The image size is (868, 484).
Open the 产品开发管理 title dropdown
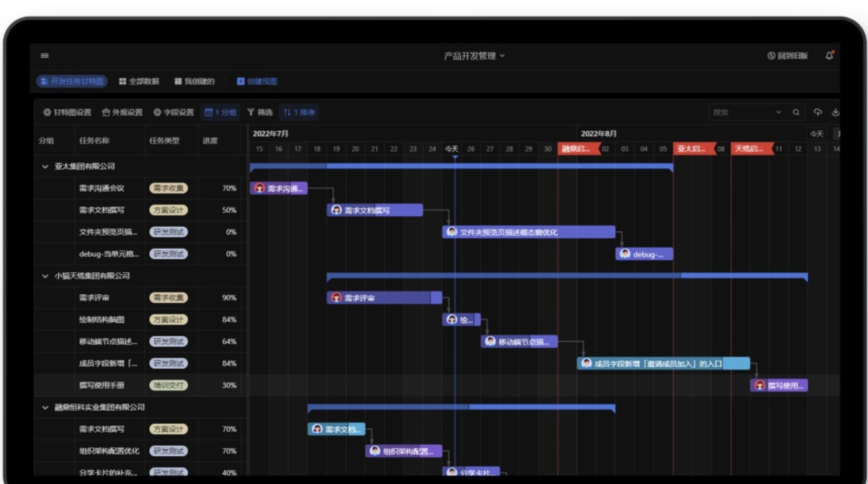[x=474, y=56]
